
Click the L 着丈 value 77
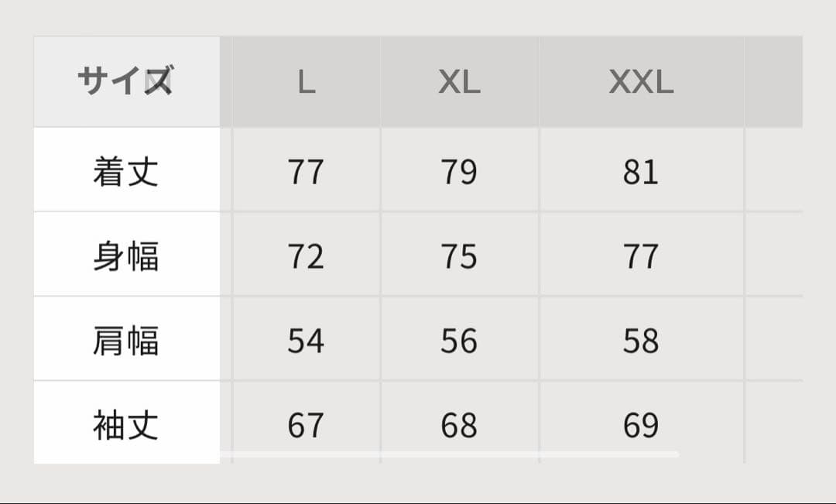coord(306,172)
